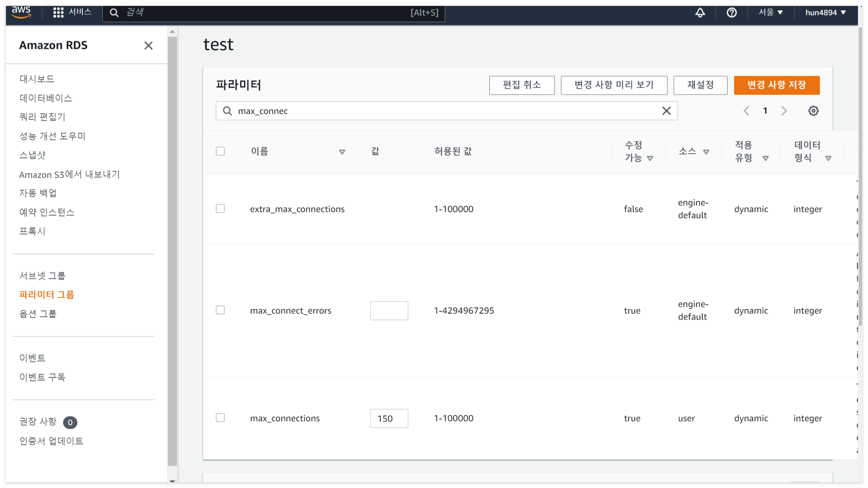The height and width of the screenshot is (488, 868).
Task: Clear the max_connec search filter
Action: click(x=666, y=111)
